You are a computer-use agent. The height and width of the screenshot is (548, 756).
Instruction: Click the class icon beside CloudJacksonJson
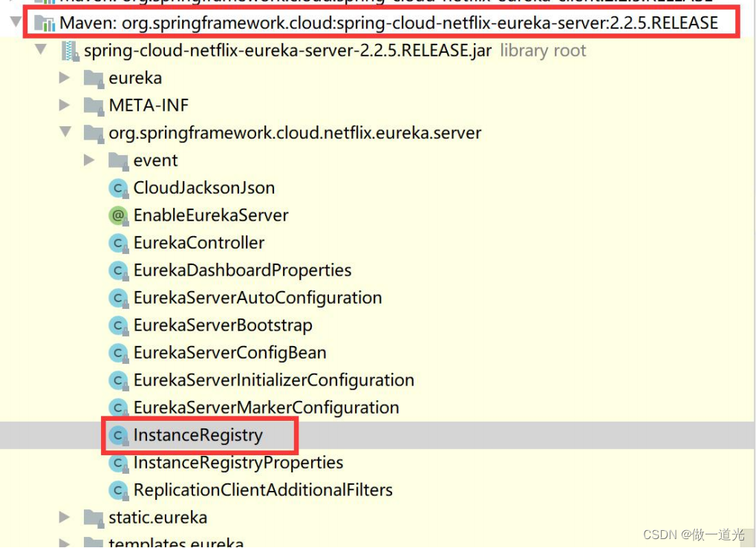tap(117, 188)
